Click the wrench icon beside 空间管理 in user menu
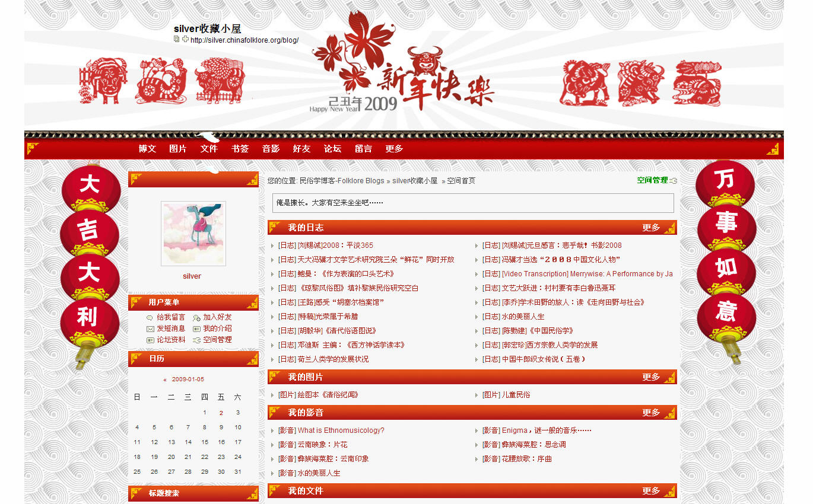The height and width of the screenshot is (504, 813). [x=197, y=340]
